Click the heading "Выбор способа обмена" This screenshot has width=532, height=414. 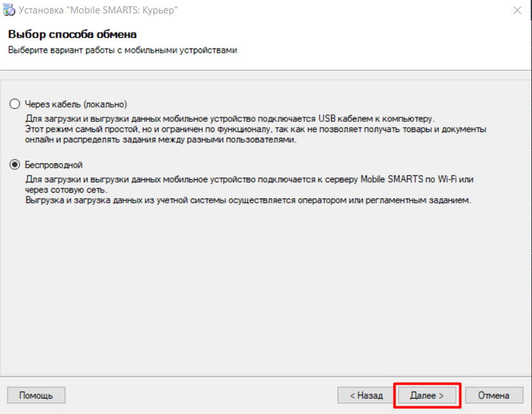72,34
